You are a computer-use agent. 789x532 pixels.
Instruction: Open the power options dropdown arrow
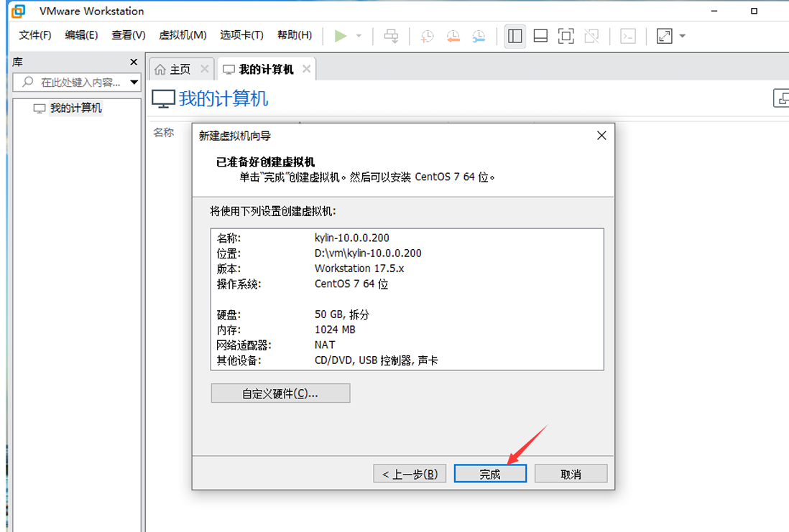click(359, 36)
